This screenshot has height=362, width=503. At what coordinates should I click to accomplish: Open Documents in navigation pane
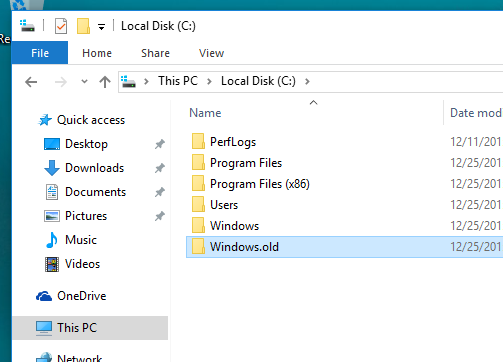coord(95,192)
